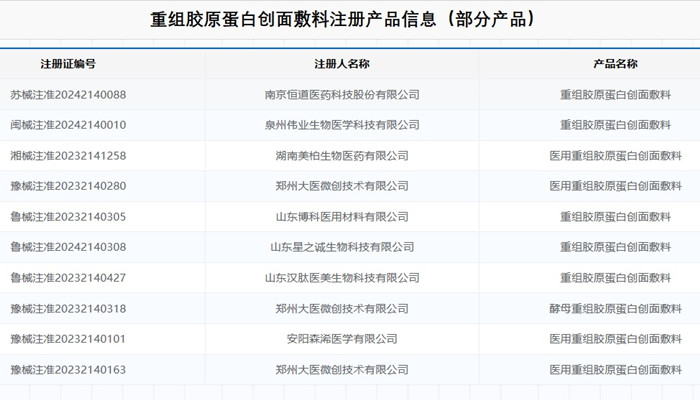Open registration number 苏械注准20242140088
The width and height of the screenshot is (700, 400).
[x=68, y=95]
